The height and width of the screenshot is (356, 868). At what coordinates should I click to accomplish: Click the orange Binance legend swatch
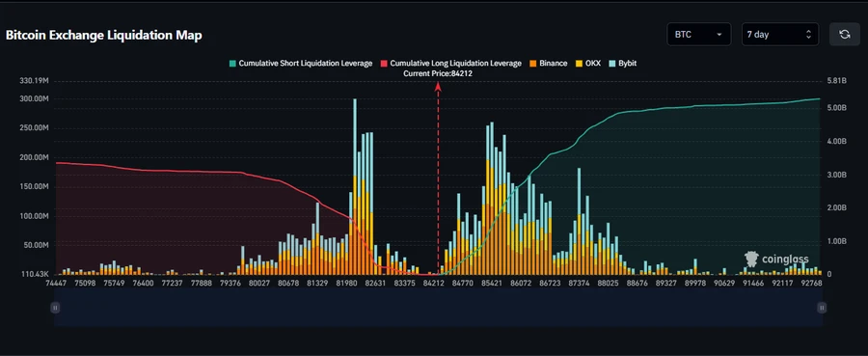[532, 64]
